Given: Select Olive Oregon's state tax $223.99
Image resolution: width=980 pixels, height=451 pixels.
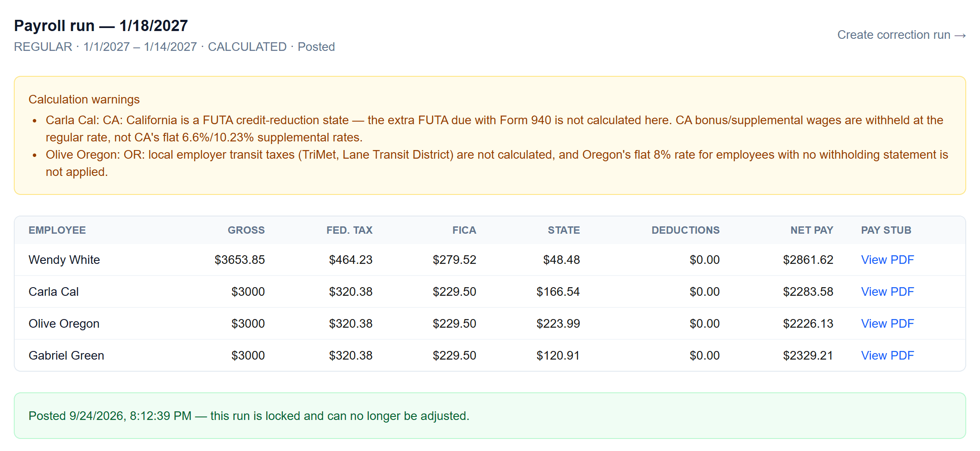Looking at the screenshot, I should pyautogui.click(x=558, y=323).
